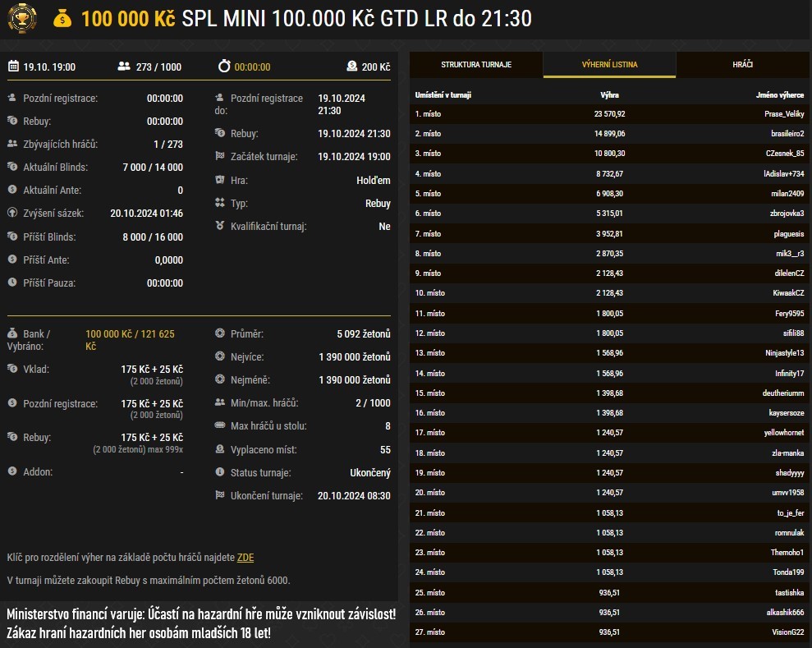
Task: Select the Výherní listina tab
Action: pyautogui.click(x=609, y=65)
